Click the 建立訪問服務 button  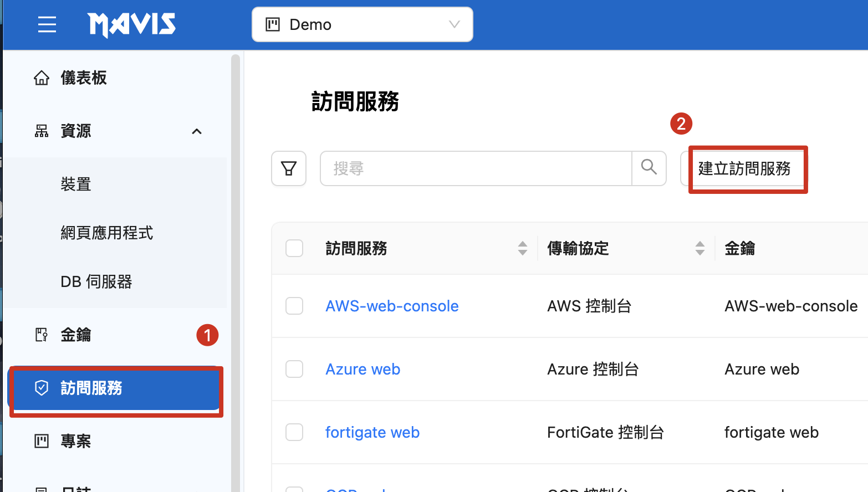pos(744,168)
